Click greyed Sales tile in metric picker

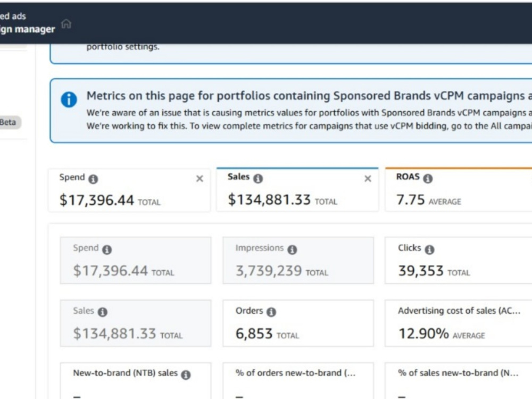(135, 323)
